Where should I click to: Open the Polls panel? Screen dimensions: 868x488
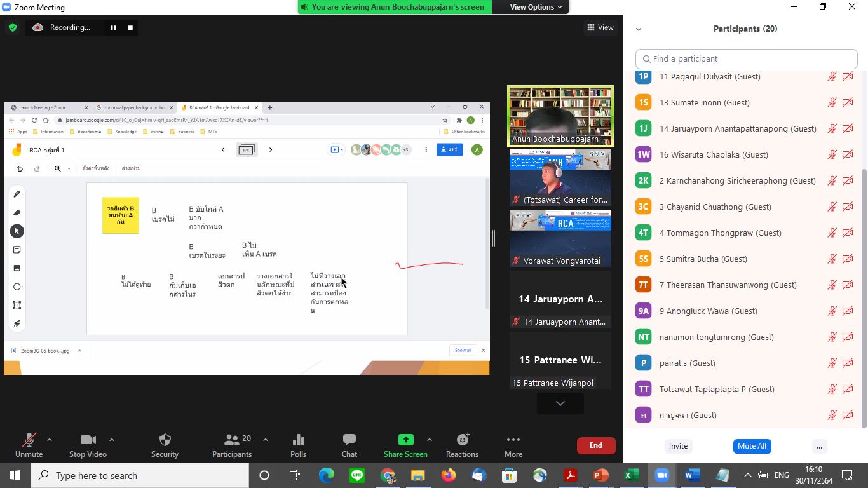298,440
